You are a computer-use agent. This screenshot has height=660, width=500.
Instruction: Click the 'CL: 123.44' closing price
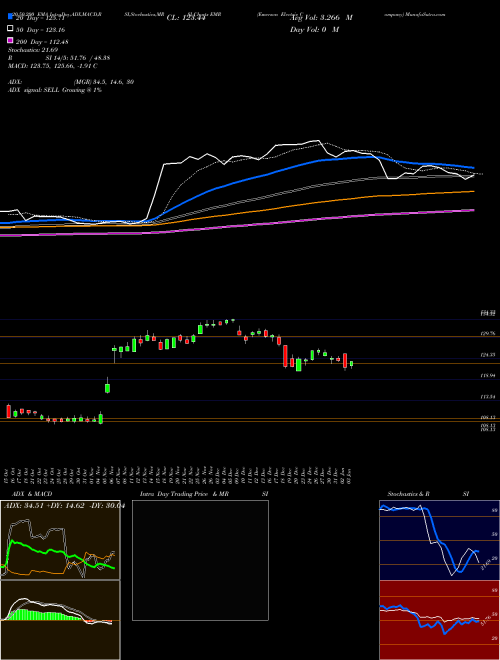click(186, 18)
